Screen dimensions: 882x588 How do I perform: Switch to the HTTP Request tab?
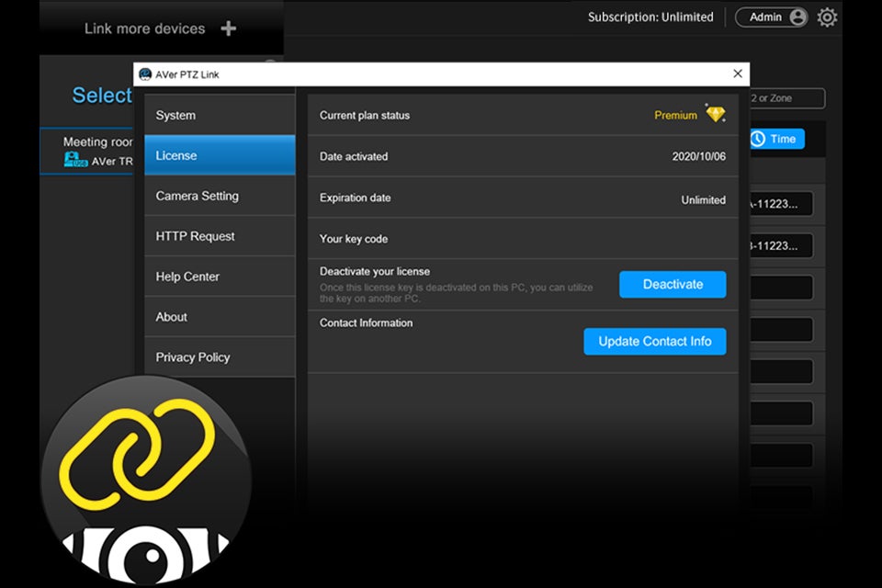coord(220,236)
